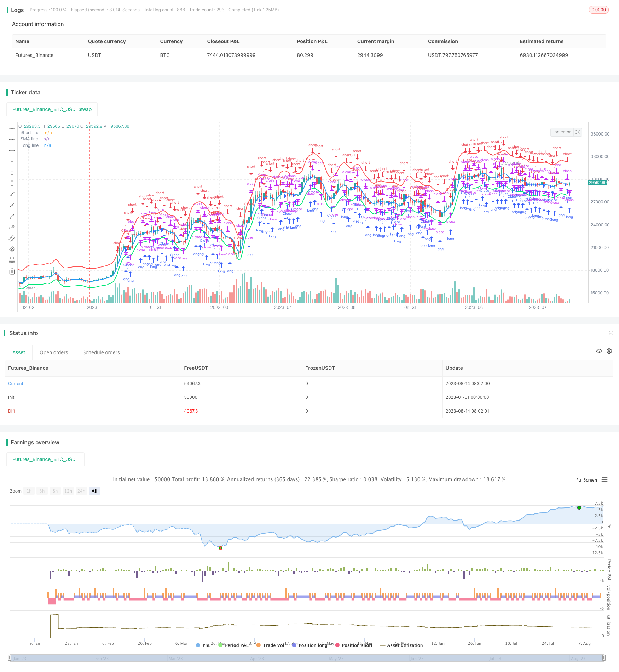The image size is (619, 672).
Task: Toggle Position short series in legend
Action: [x=354, y=645]
